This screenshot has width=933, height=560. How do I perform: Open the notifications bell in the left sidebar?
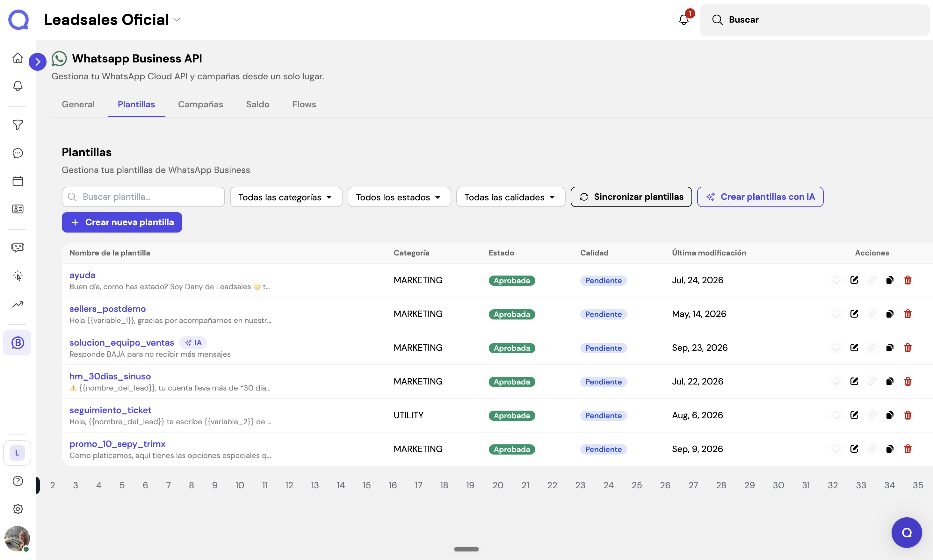point(18,86)
